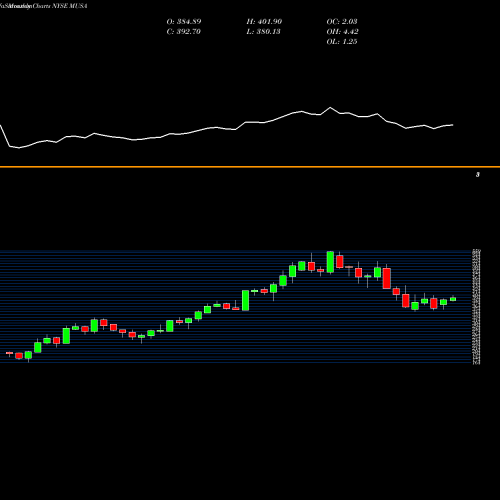The height and width of the screenshot is (500, 500).
Task: Click the peak of the white line chart
Action: pos(330,107)
